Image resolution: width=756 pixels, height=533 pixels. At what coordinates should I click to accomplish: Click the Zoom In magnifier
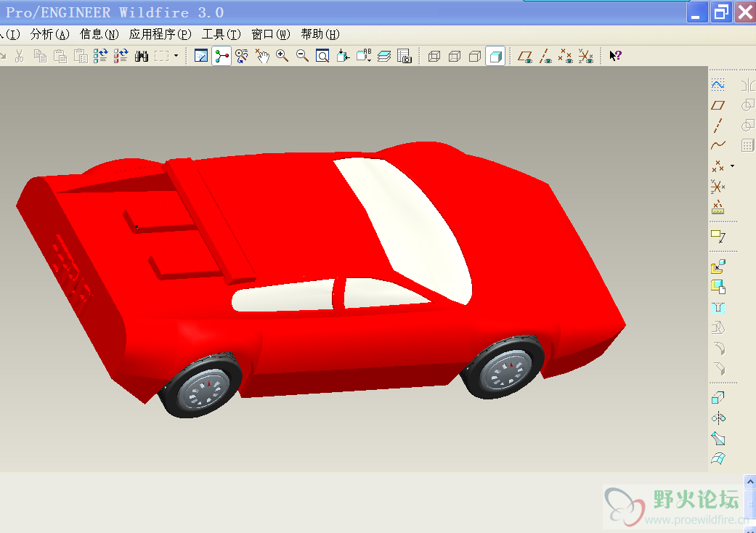click(x=282, y=56)
